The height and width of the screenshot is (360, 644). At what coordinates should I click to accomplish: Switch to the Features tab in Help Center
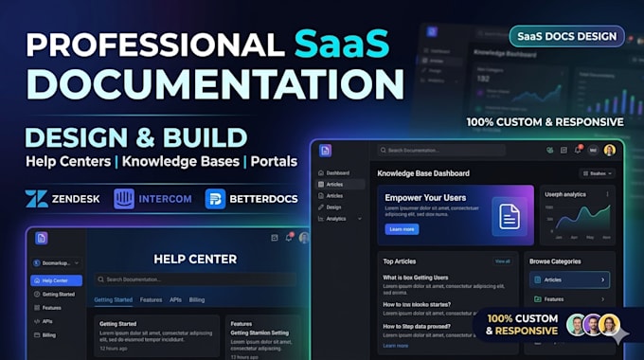[x=151, y=300]
